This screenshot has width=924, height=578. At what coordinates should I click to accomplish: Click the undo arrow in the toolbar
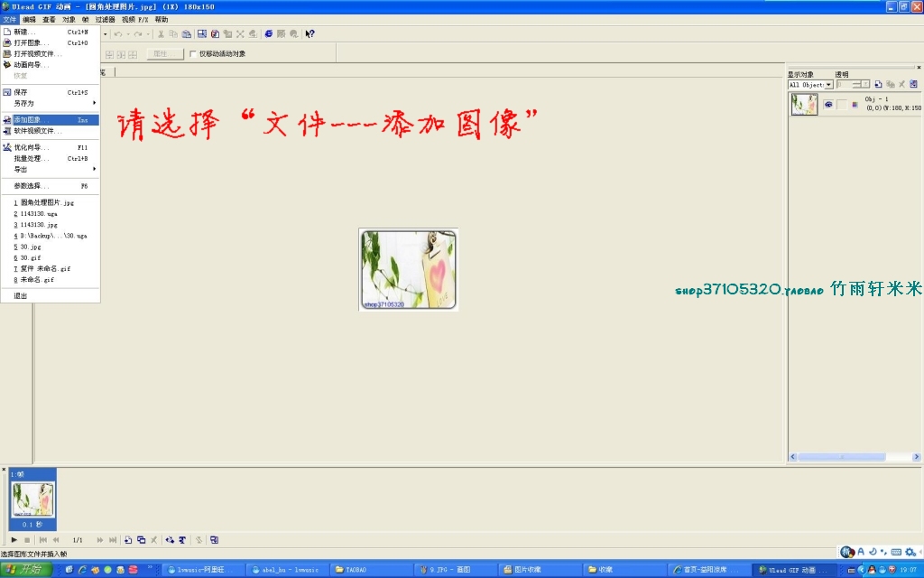pyautogui.click(x=118, y=34)
